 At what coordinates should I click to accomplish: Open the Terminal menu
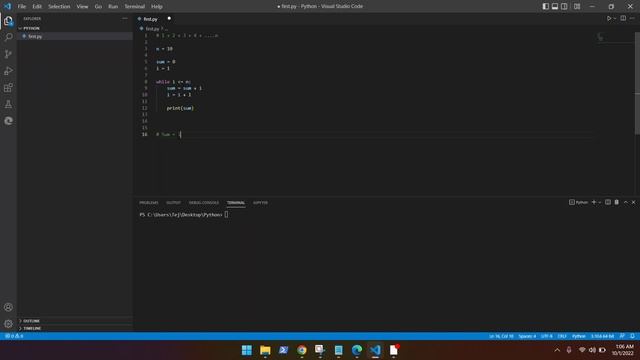(x=135, y=7)
